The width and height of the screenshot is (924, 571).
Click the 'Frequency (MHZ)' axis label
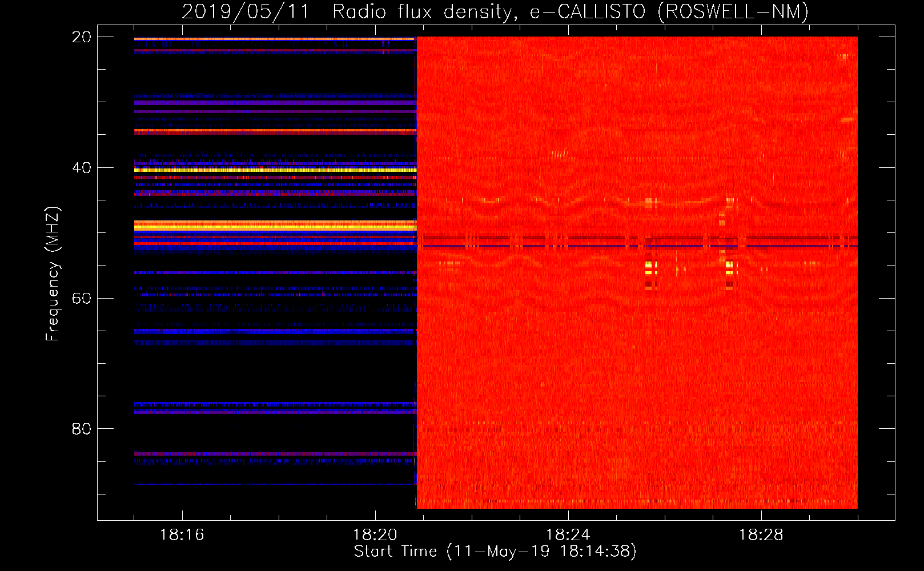pos(53,274)
